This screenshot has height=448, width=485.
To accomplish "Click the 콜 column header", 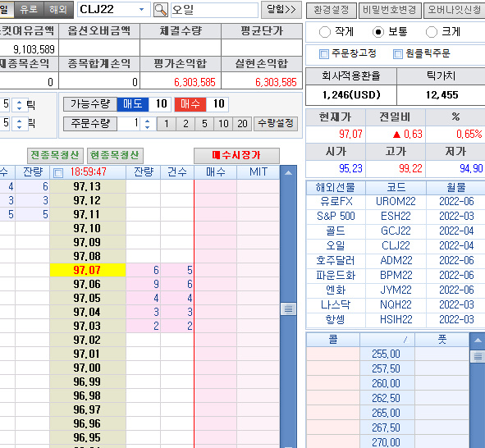I will point(333,340).
